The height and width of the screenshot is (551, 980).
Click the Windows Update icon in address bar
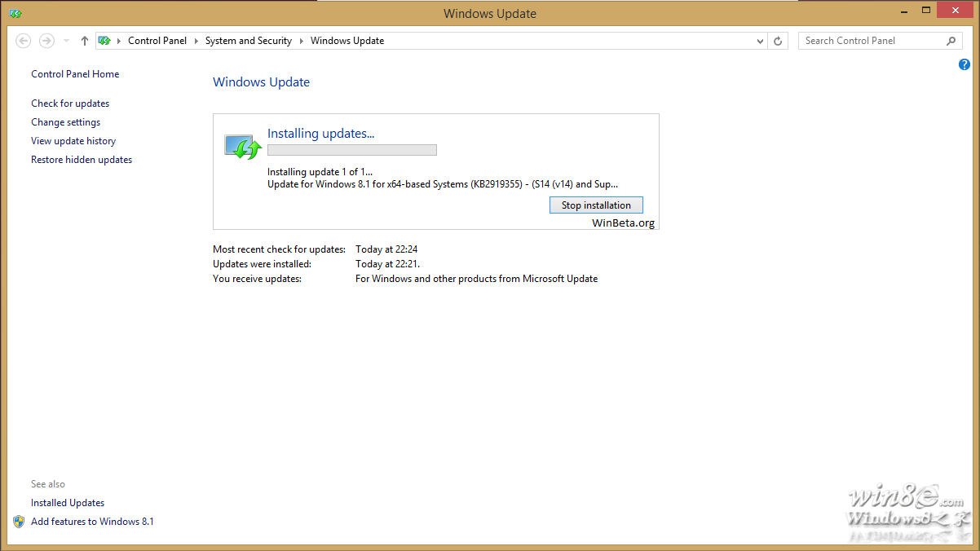pos(104,41)
